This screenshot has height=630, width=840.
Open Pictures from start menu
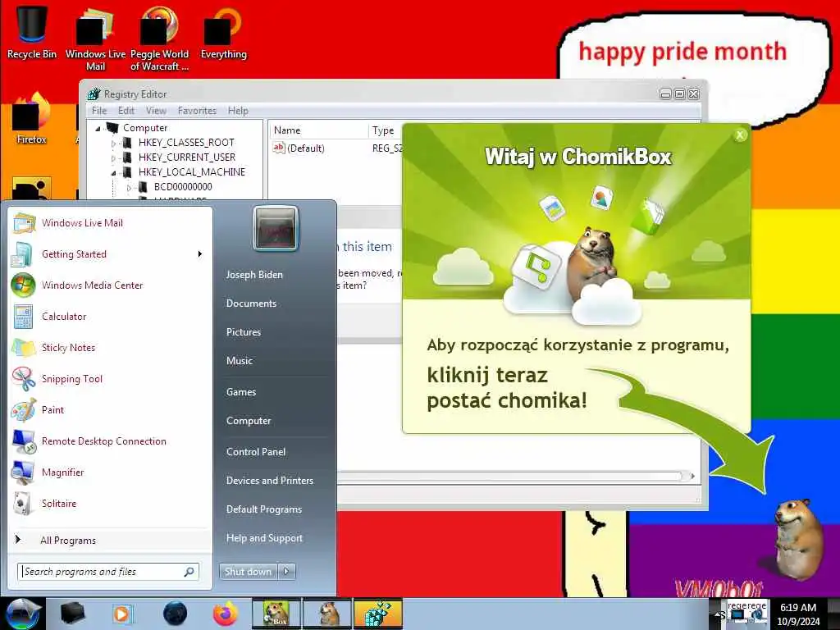244,332
